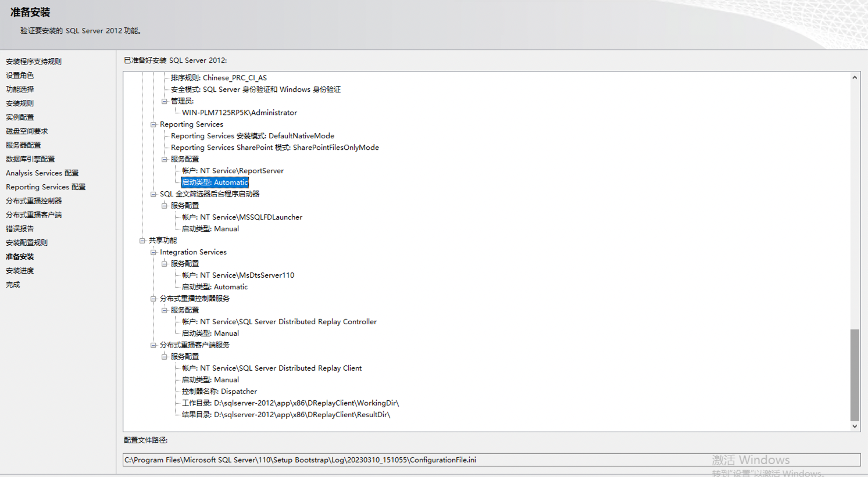Click the ConfigurationFile.ini path field
Screen dimensions: 868x477
(x=491, y=460)
